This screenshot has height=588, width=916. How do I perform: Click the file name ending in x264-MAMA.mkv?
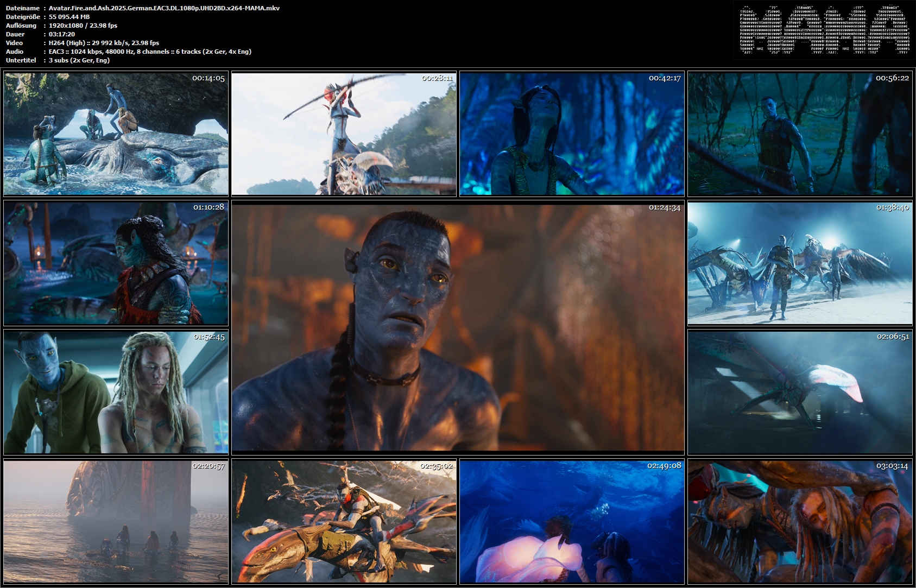pyautogui.click(x=164, y=8)
